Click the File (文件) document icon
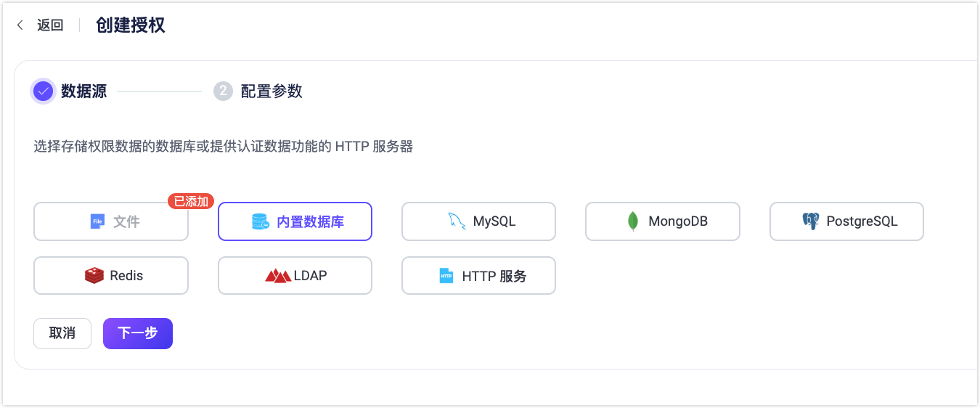The image size is (980, 408). click(x=97, y=221)
